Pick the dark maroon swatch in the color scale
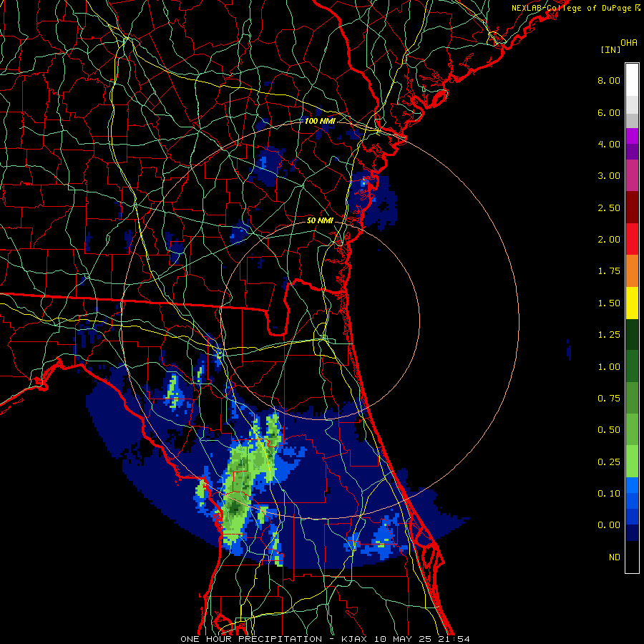This screenshot has height=644, width=644. (632, 208)
